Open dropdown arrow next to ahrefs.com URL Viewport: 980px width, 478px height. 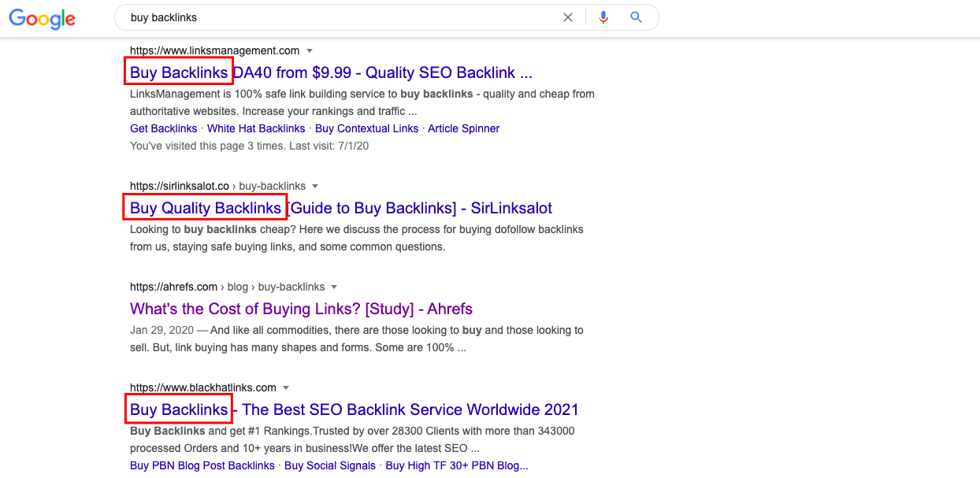click(334, 287)
